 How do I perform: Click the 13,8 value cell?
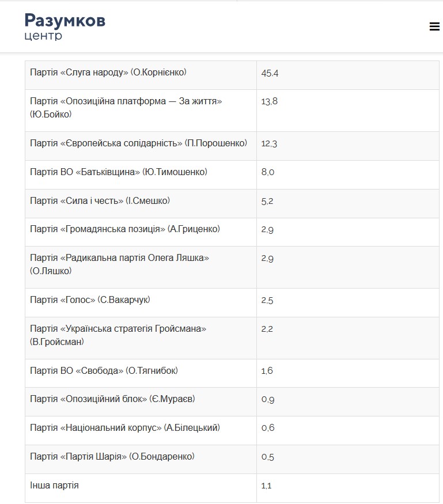click(x=348, y=111)
